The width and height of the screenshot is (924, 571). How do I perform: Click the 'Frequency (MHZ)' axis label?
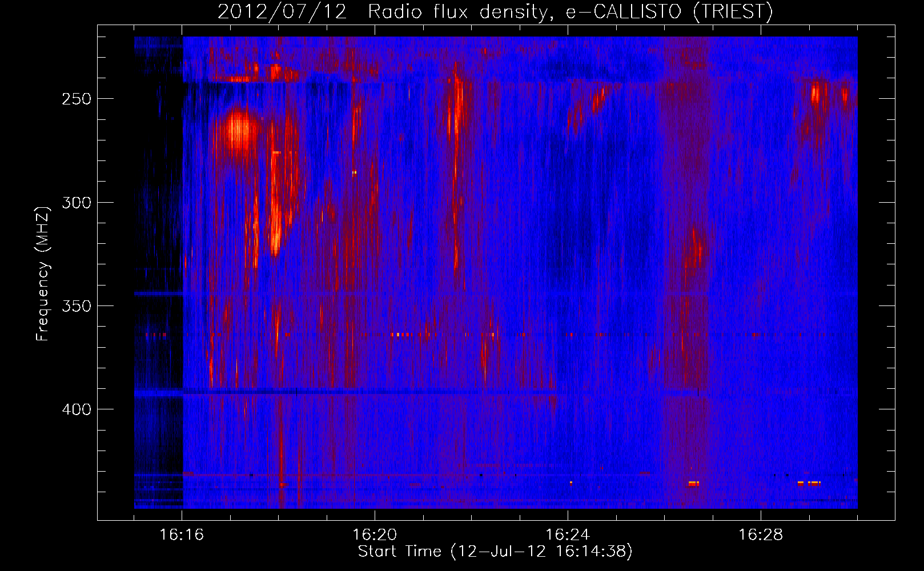coord(43,274)
